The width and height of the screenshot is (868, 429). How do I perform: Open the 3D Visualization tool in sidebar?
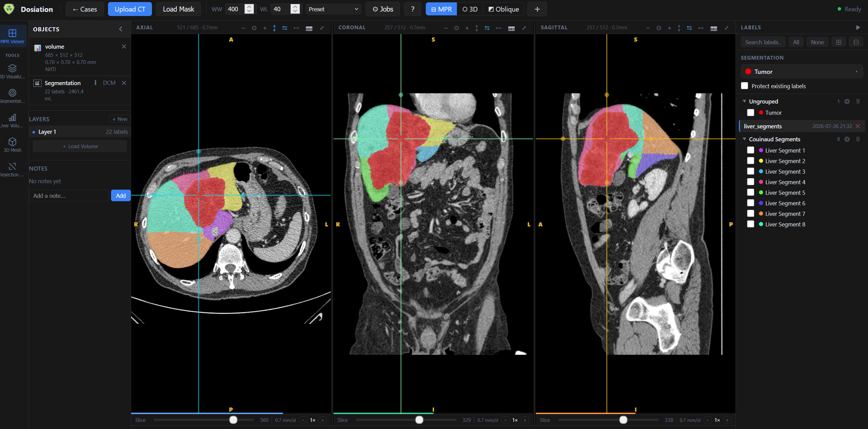click(13, 71)
